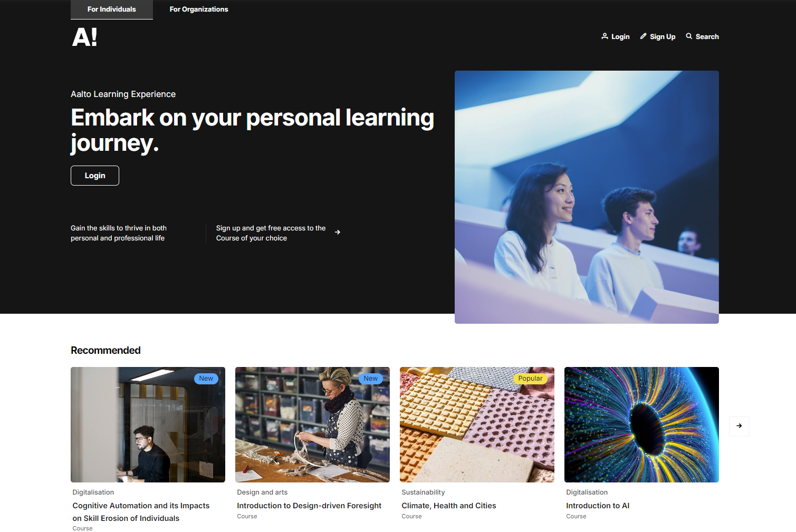Click the 'Aalto Learning Experience' subtitle
Image resolution: width=796 pixels, height=532 pixels.
click(x=123, y=94)
